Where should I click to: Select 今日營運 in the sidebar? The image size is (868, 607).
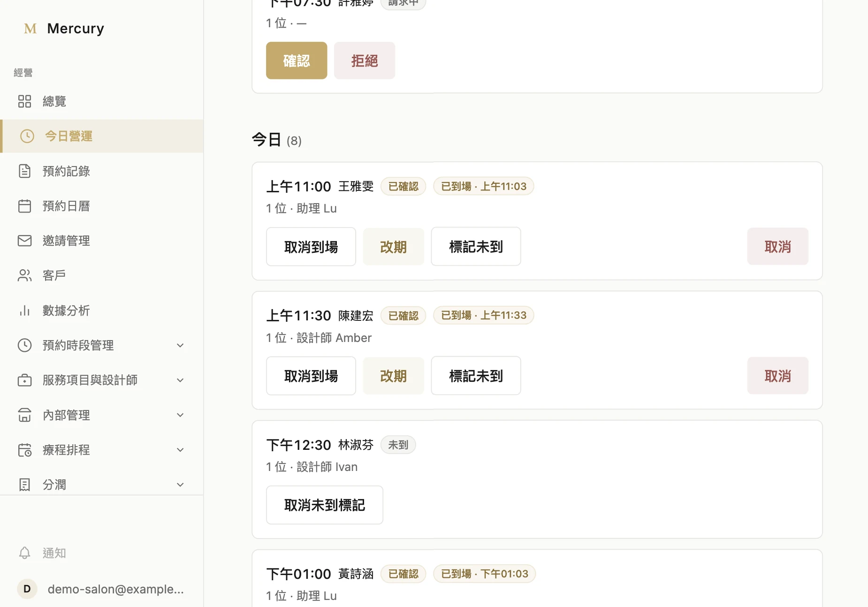point(102,136)
